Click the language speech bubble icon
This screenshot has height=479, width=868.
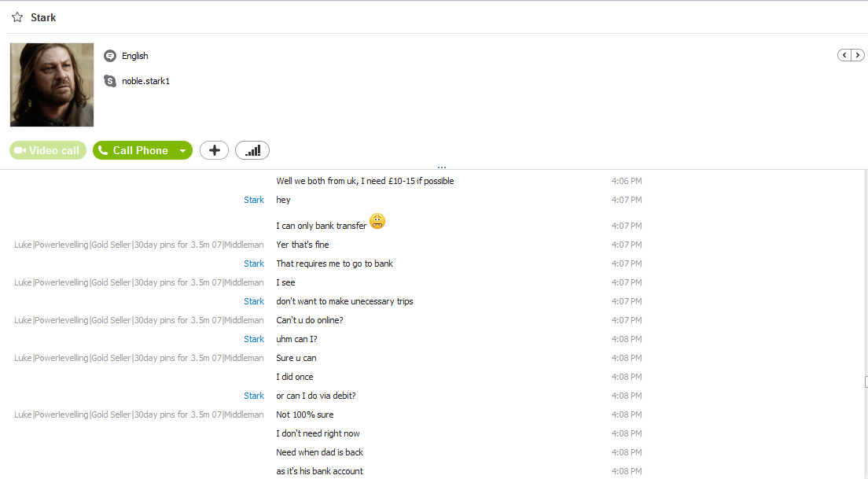pyautogui.click(x=110, y=56)
